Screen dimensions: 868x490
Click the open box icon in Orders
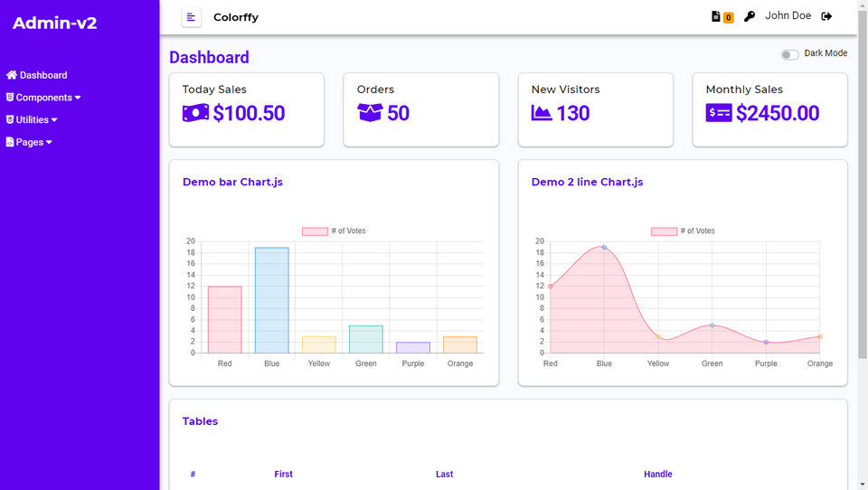click(x=370, y=113)
